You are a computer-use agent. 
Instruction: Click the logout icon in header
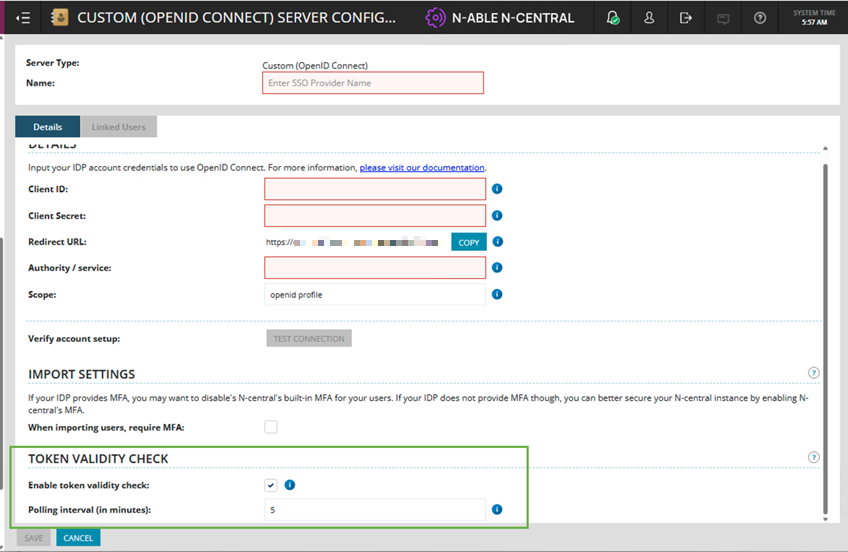click(x=685, y=18)
